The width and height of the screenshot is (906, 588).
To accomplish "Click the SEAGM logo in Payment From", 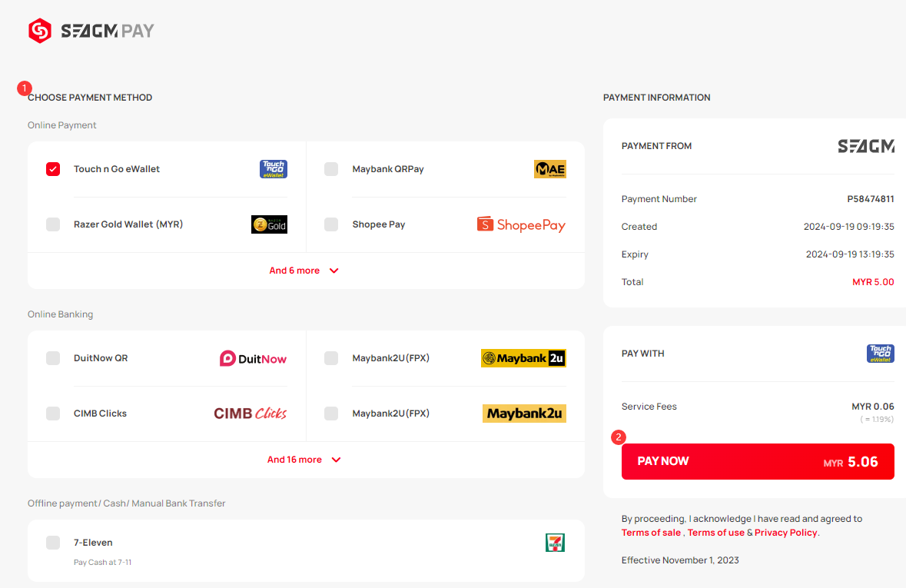I will coord(866,146).
